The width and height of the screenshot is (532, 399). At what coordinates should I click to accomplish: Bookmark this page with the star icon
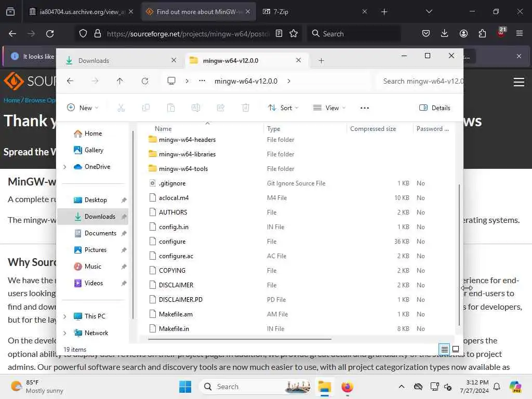(294, 34)
